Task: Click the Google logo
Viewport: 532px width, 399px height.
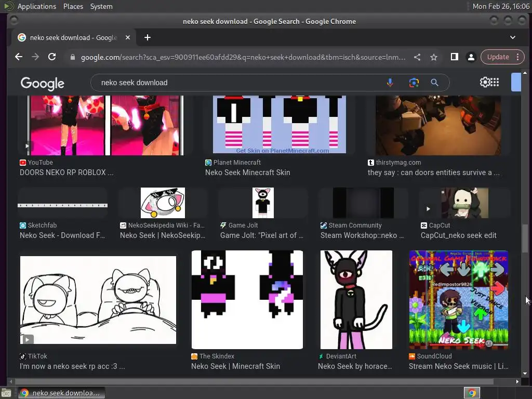Action: point(43,83)
